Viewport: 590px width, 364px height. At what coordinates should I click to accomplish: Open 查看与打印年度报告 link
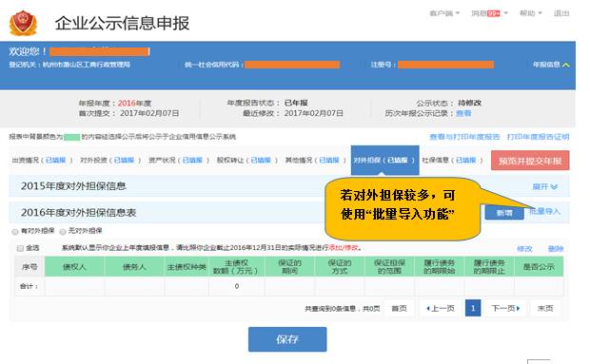pos(464,137)
